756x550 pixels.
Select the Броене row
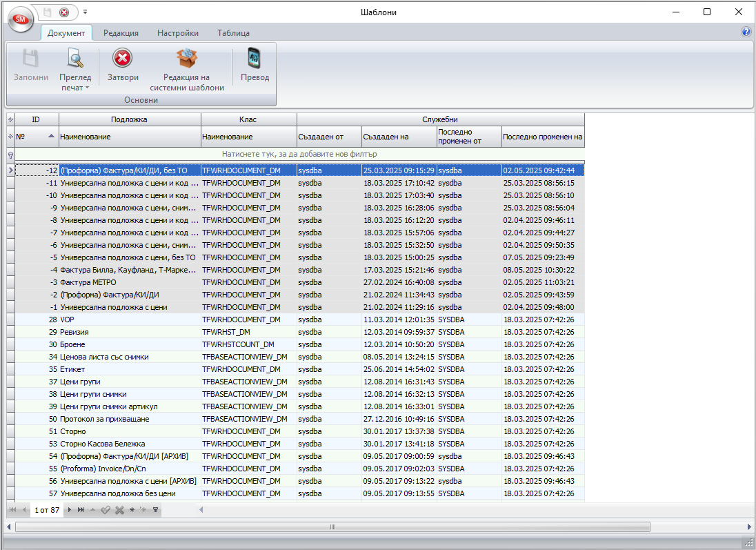click(x=299, y=344)
